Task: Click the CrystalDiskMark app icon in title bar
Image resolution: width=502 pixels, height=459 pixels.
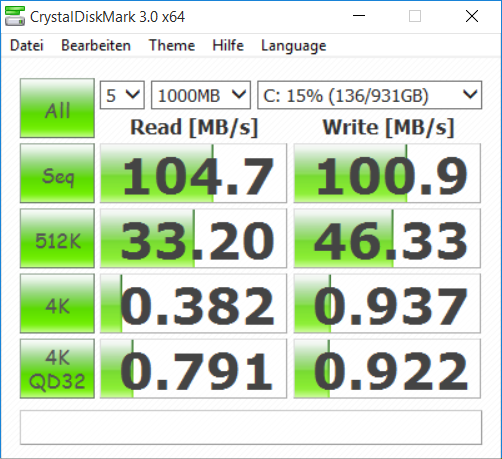Action: pyautogui.click(x=15, y=16)
